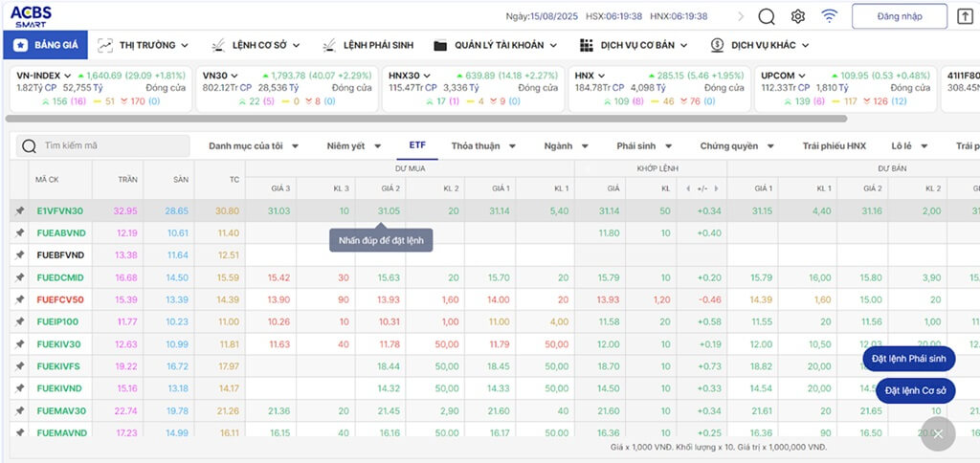The height and width of the screenshot is (463, 980).
Task: Open settings gear icon
Action: (798, 16)
